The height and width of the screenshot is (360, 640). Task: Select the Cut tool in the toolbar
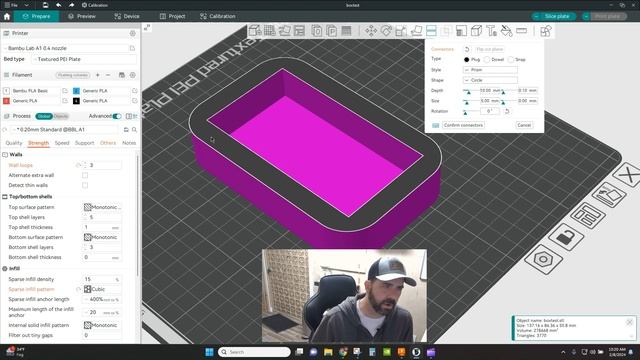(431, 31)
